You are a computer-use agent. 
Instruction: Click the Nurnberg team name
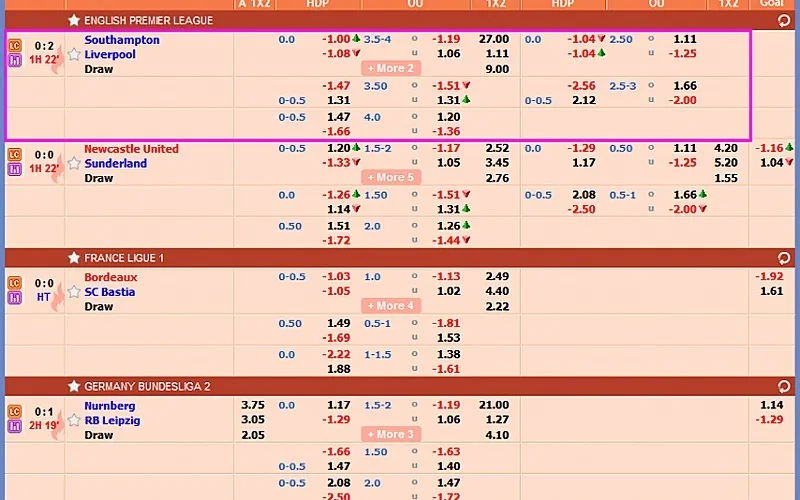tap(110, 406)
